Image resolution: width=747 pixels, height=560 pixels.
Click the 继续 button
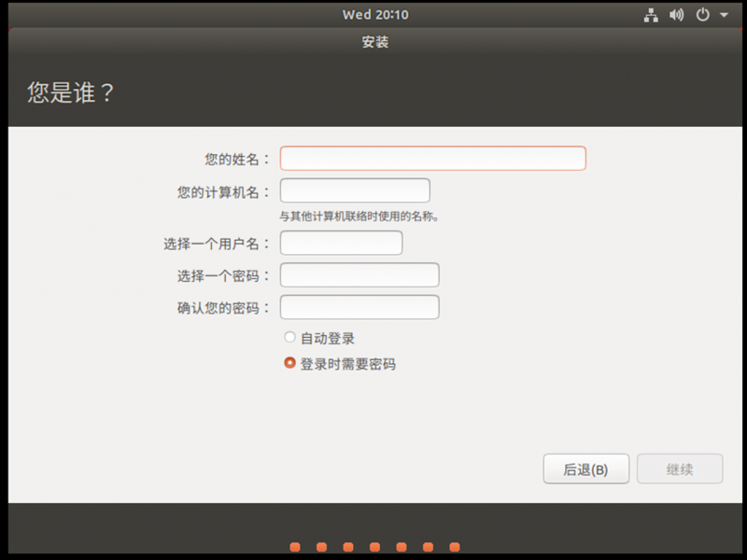[680, 469]
